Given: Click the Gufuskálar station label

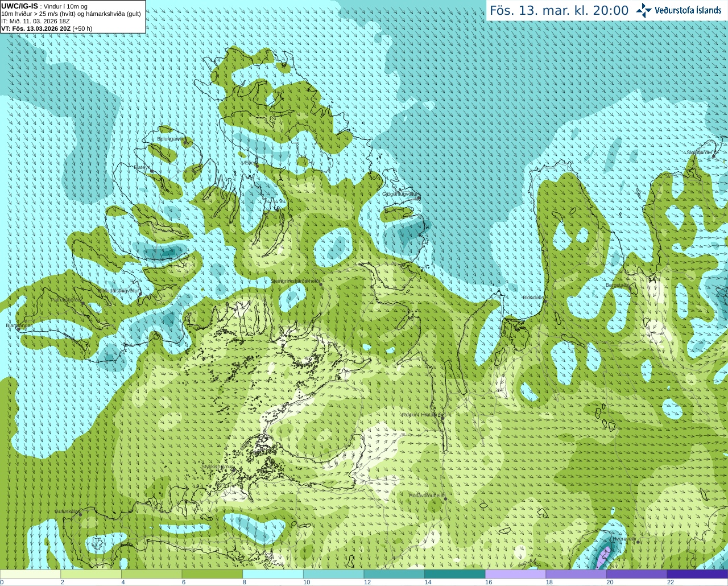Looking at the screenshot, I should [x=67, y=511].
